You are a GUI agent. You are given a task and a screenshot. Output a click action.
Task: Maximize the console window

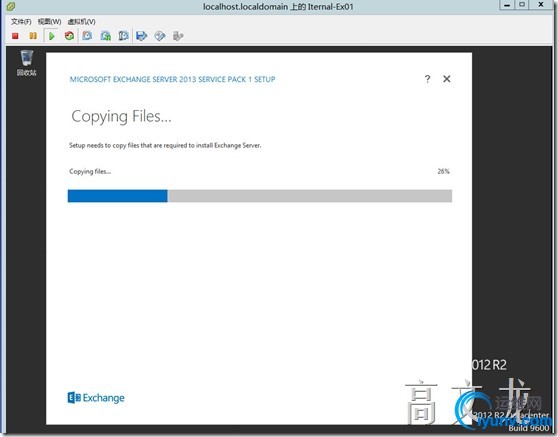tap(522, 5)
